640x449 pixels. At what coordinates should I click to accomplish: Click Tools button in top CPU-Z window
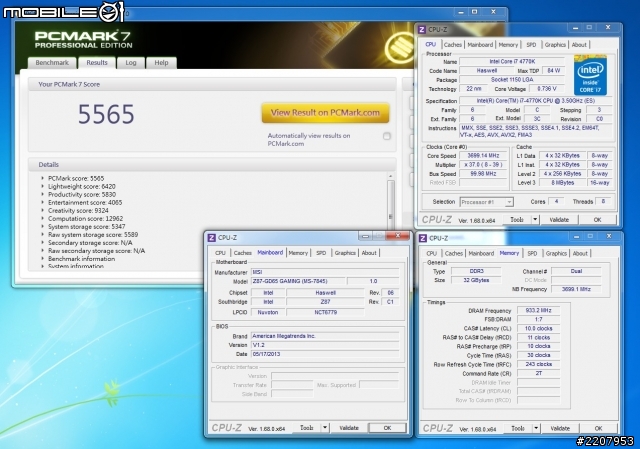click(x=517, y=220)
